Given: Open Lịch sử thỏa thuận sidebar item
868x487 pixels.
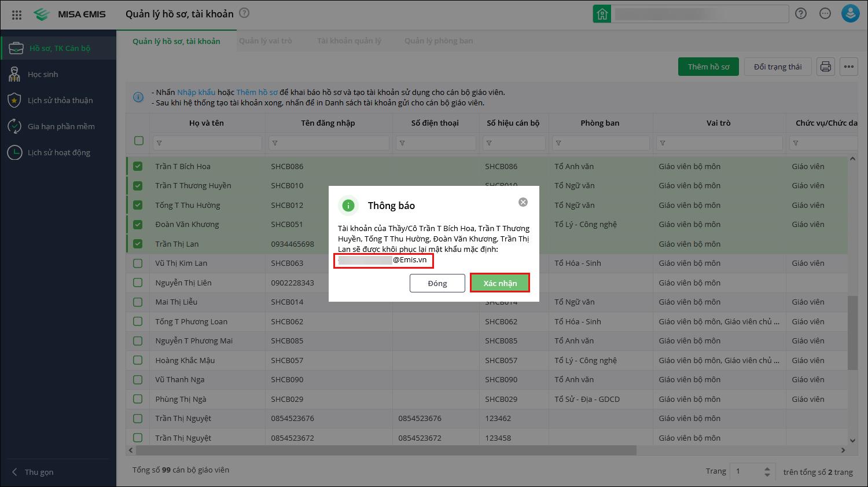Looking at the screenshot, I should (x=58, y=100).
